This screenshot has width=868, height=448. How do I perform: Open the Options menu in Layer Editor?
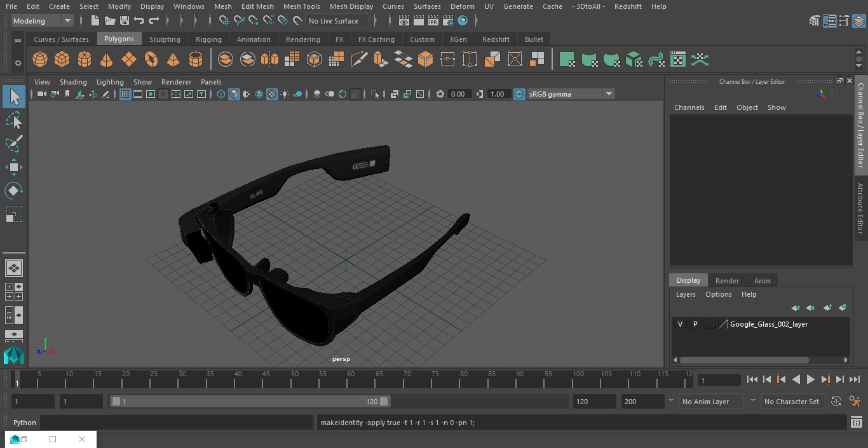pyautogui.click(x=719, y=294)
